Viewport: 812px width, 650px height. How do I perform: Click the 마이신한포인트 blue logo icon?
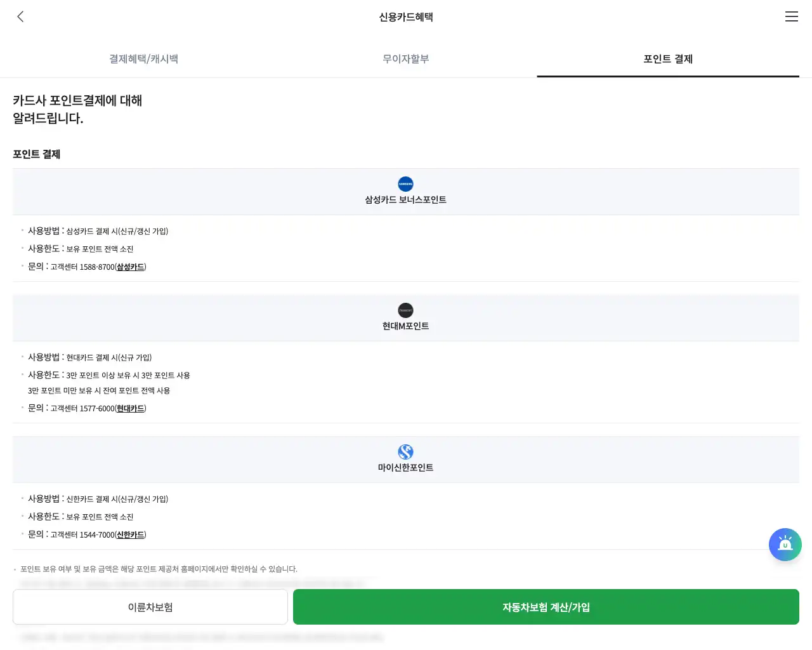click(405, 453)
